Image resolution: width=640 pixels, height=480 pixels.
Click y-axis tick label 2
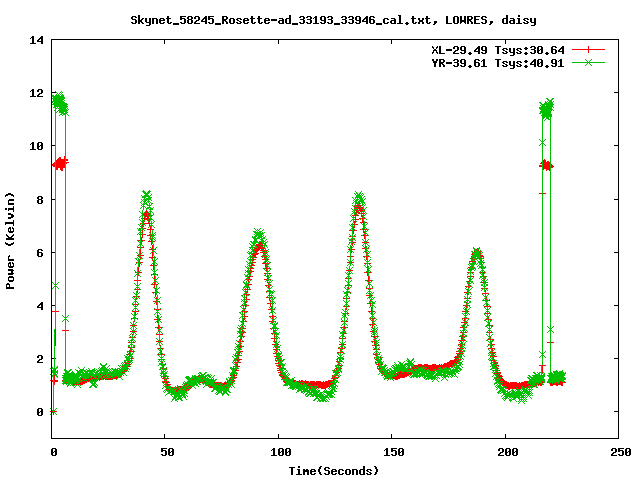pyautogui.click(x=40, y=359)
